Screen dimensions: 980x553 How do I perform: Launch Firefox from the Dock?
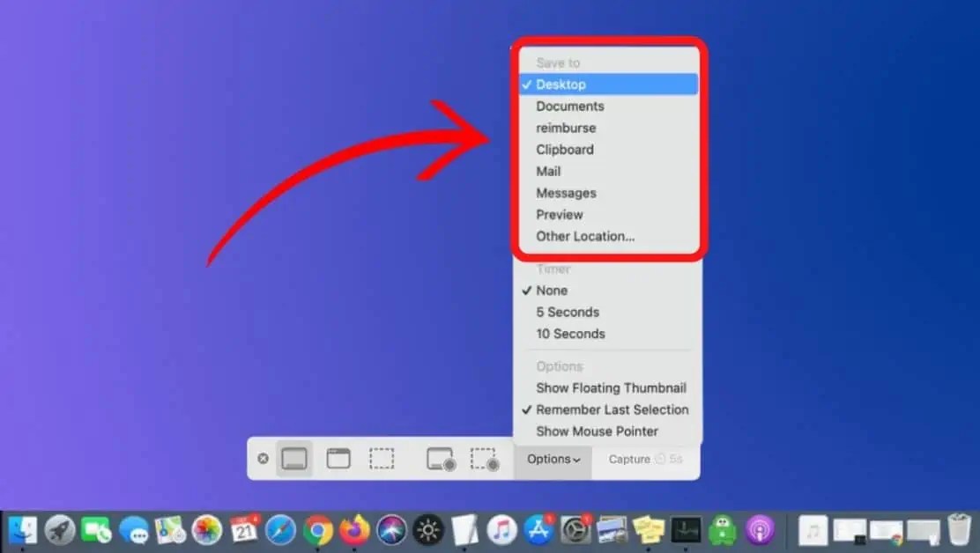tap(352, 530)
